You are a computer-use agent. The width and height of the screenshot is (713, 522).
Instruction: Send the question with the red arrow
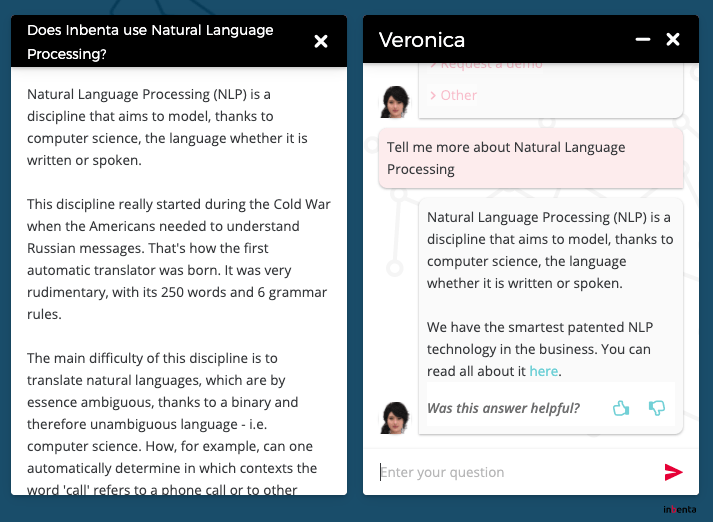coord(673,472)
